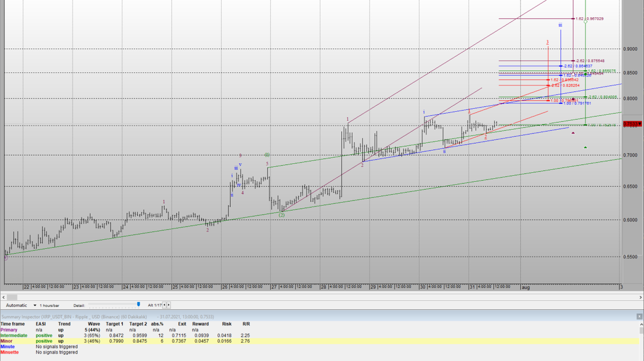Click the R/R column header

click(x=246, y=324)
